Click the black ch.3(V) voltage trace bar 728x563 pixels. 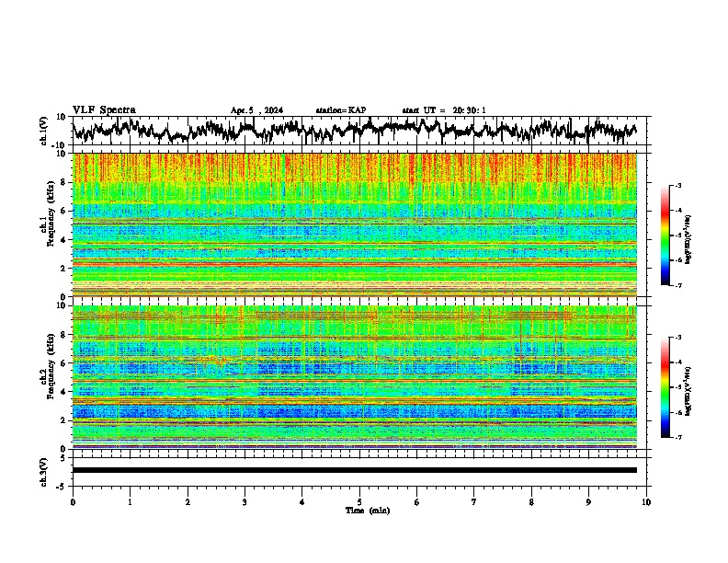point(355,470)
